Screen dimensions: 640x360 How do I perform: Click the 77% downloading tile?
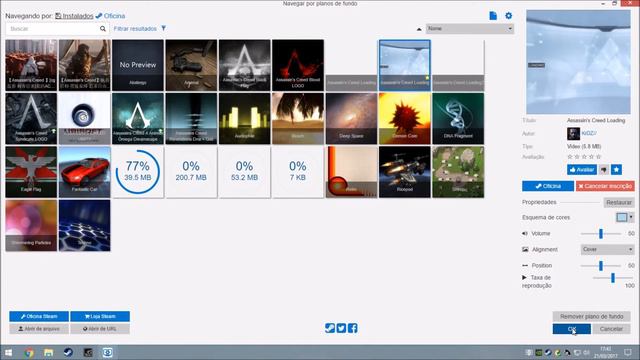(x=138, y=172)
